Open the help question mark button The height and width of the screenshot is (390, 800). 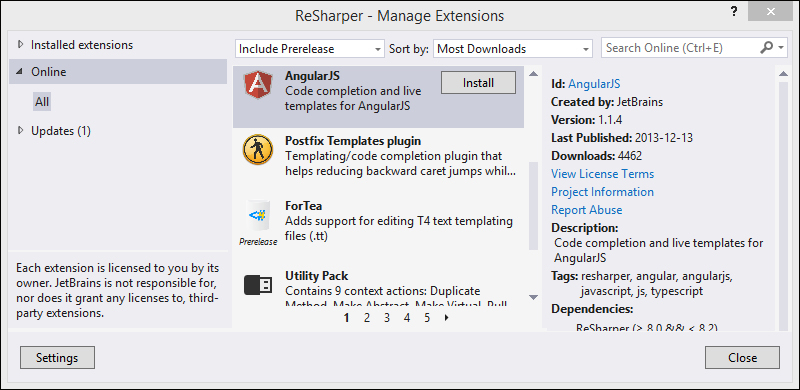point(733,11)
